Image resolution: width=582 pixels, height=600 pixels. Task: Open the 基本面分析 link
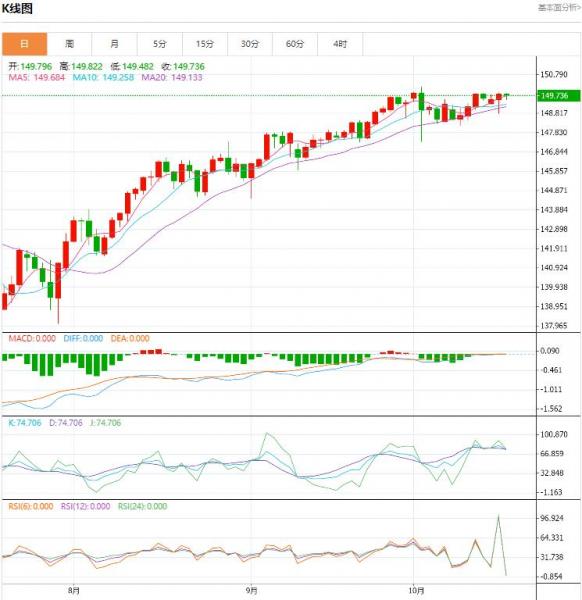(x=559, y=8)
